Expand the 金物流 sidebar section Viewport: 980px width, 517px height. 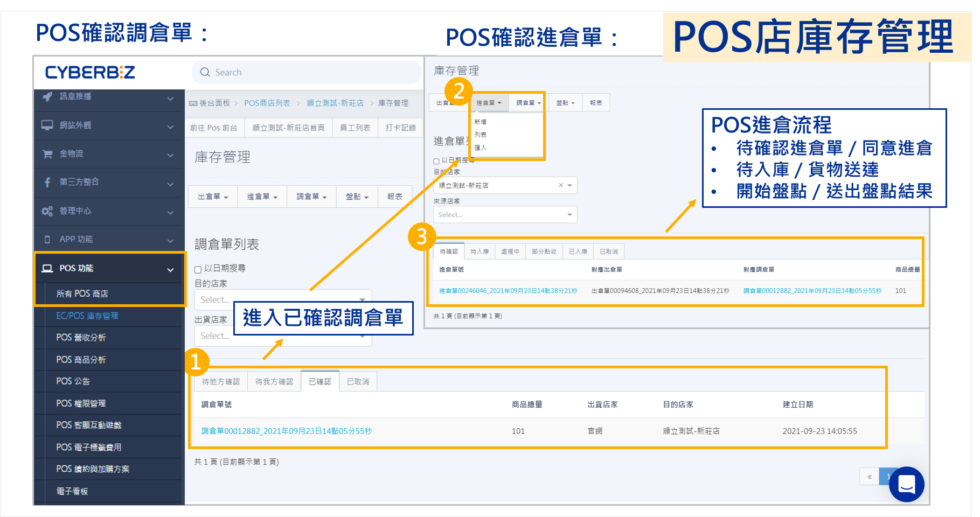[170, 156]
